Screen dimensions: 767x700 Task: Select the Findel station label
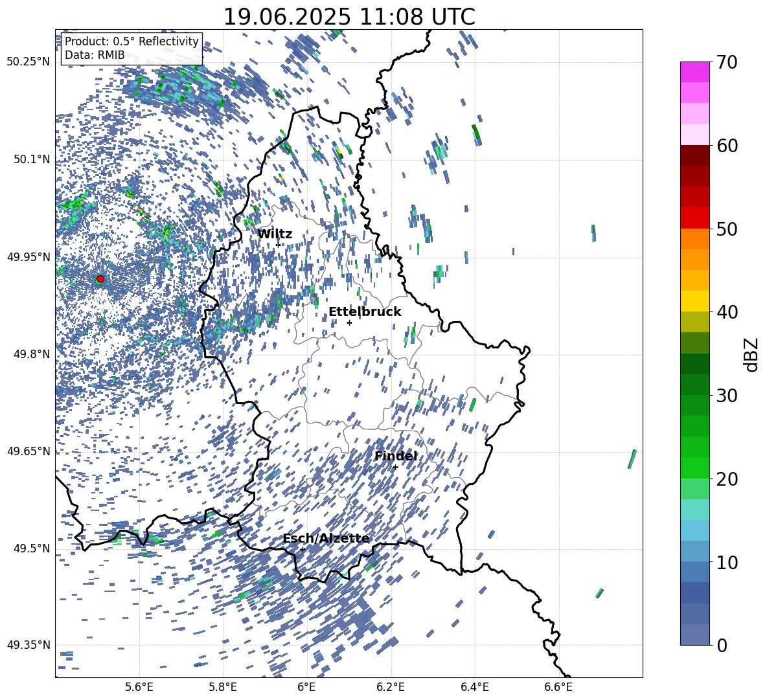tap(396, 456)
